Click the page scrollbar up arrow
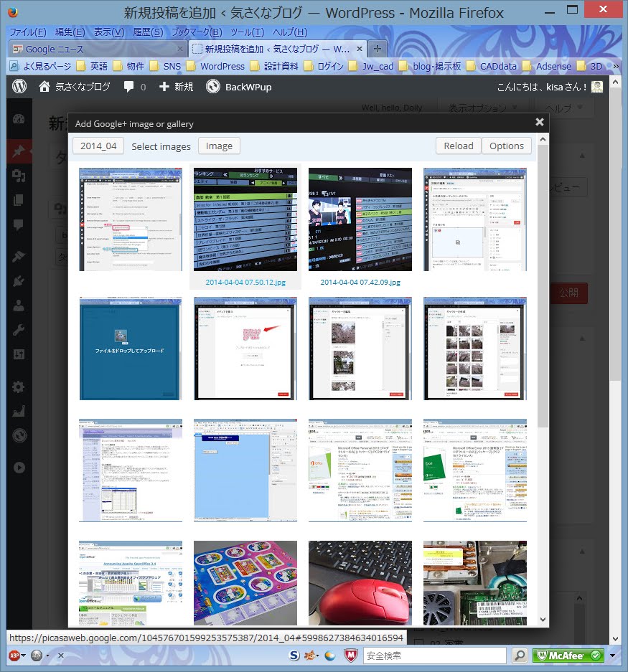628x672 pixels. tap(616, 82)
